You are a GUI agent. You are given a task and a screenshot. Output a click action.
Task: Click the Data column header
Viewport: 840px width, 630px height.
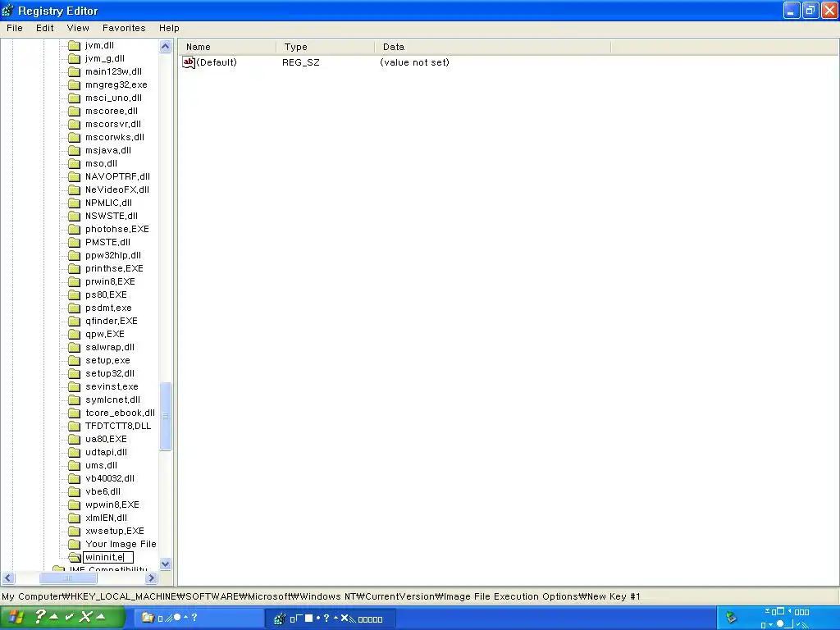(x=492, y=47)
